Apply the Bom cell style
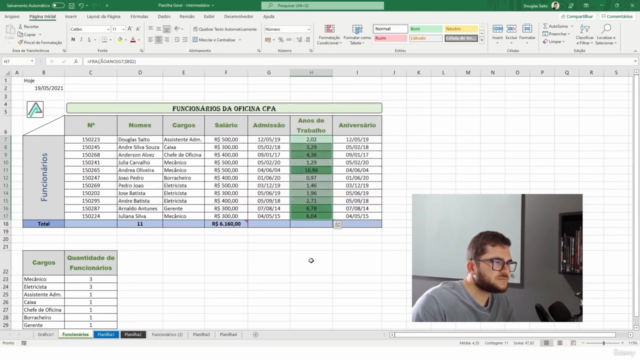Screen dimensions: 640x360 tap(426, 29)
